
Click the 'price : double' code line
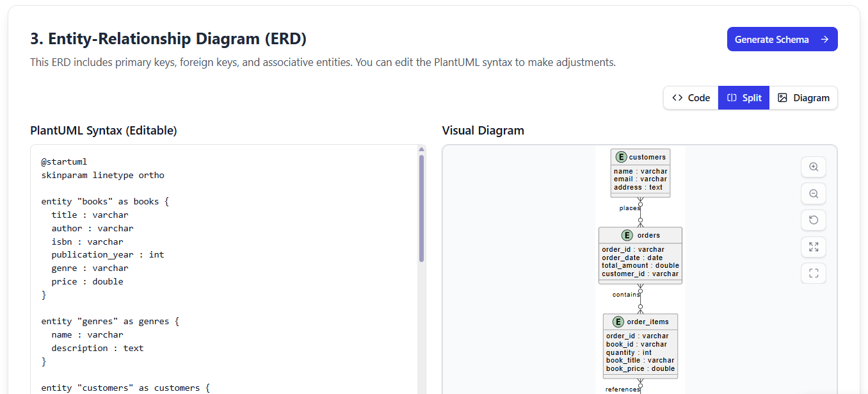[87, 281]
